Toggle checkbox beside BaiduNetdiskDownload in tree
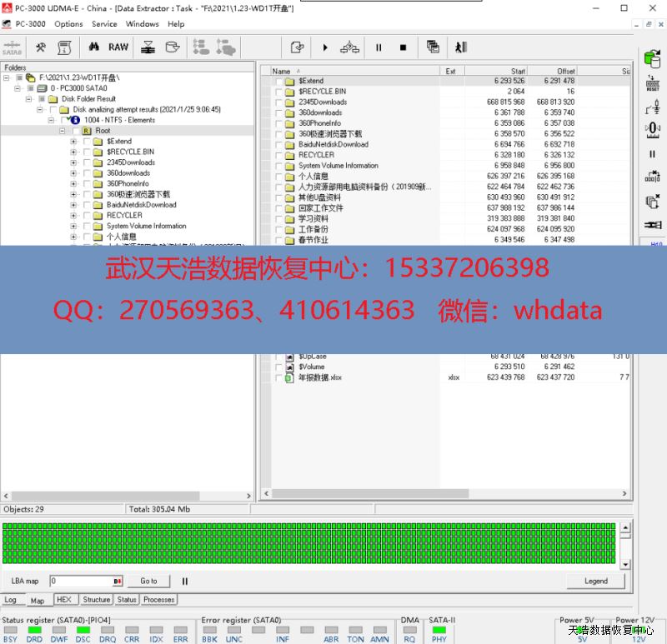Image resolution: width=667 pixels, height=644 pixels. pyautogui.click(x=88, y=205)
